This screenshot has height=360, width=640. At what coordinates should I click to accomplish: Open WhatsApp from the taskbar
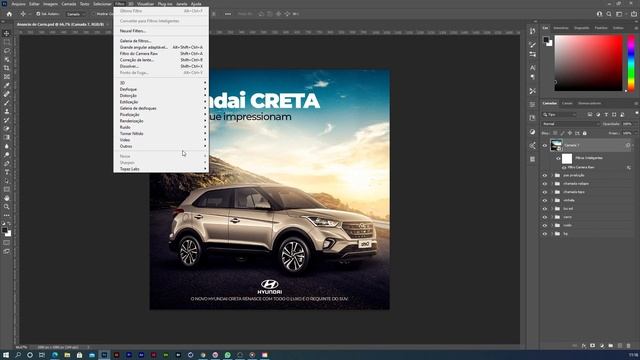[227, 355]
